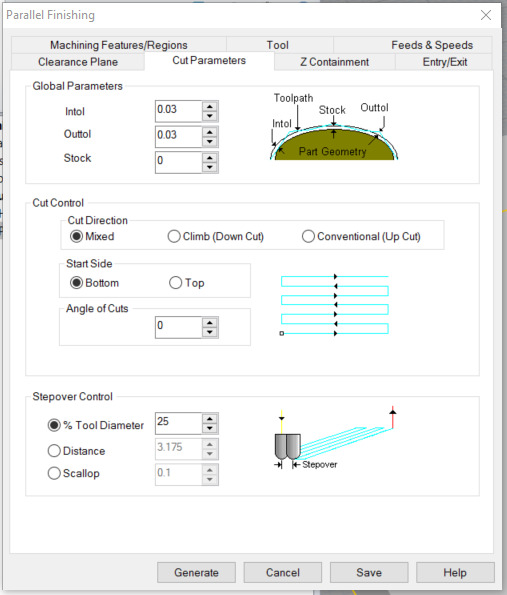Click the Save button
This screenshot has width=507, height=595.
tap(369, 572)
